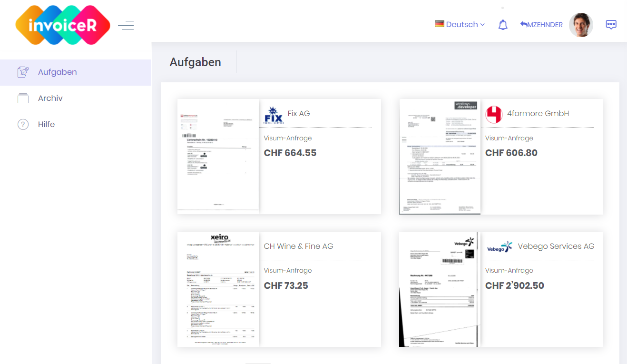The image size is (627, 364).
Task: Expand the chevron next to Deutsch
Action: pyautogui.click(x=481, y=24)
